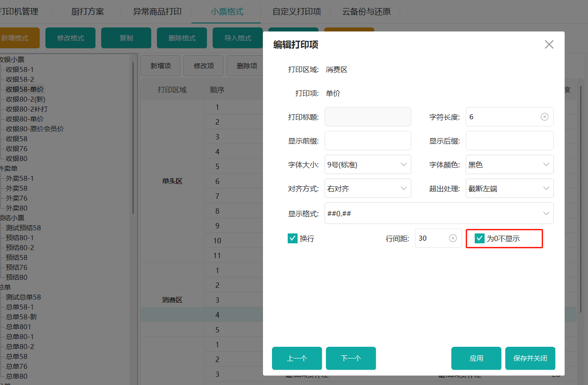
Task: Click the 修改格式 button
Action: coord(71,38)
